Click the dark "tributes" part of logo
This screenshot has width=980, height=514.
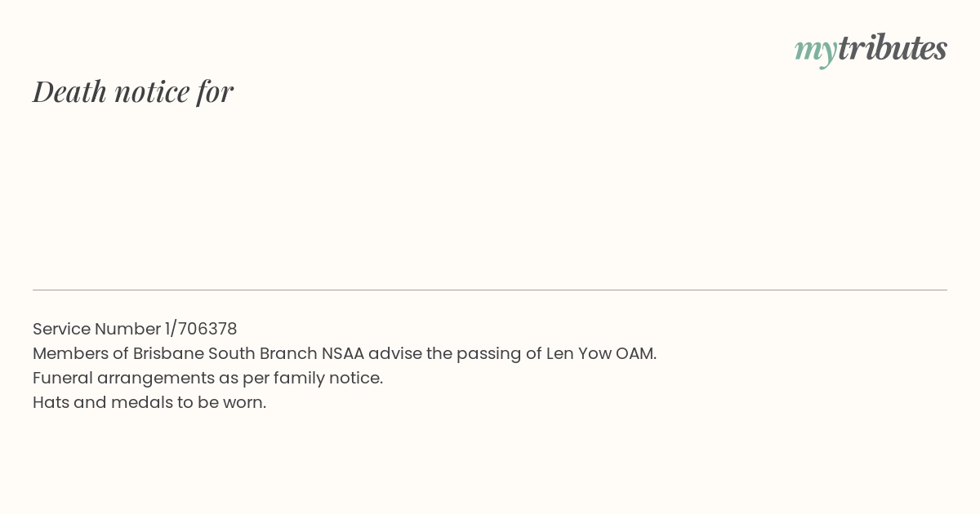[x=892, y=48]
